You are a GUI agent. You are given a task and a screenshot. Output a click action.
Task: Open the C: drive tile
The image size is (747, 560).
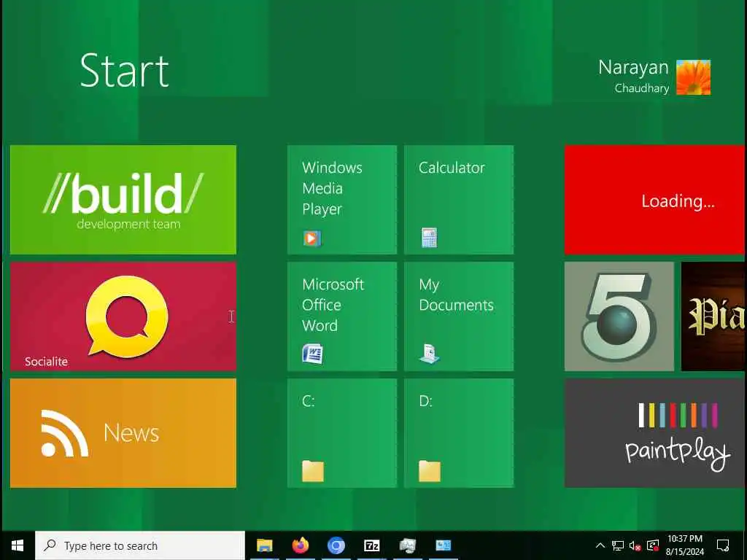click(x=342, y=433)
